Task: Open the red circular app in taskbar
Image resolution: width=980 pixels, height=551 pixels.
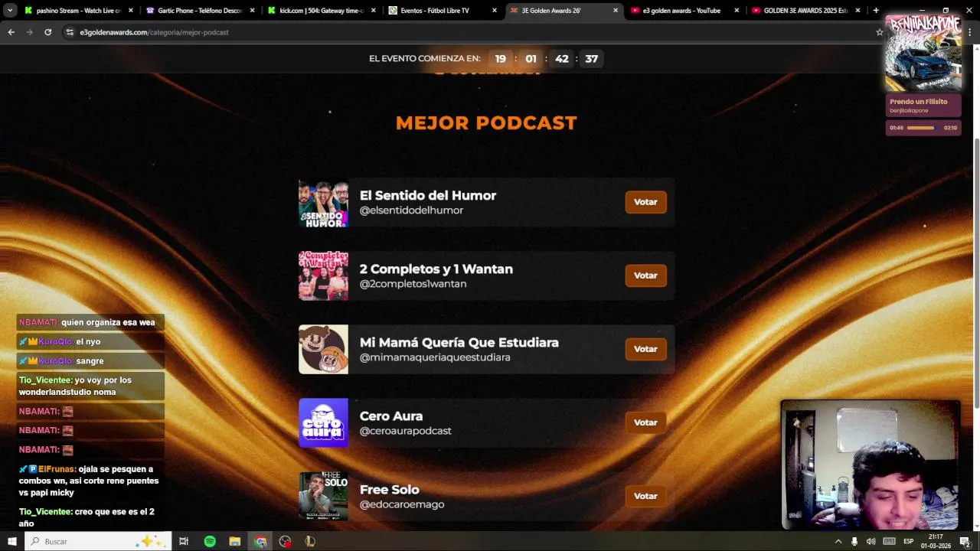Action: [x=286, y=541]
